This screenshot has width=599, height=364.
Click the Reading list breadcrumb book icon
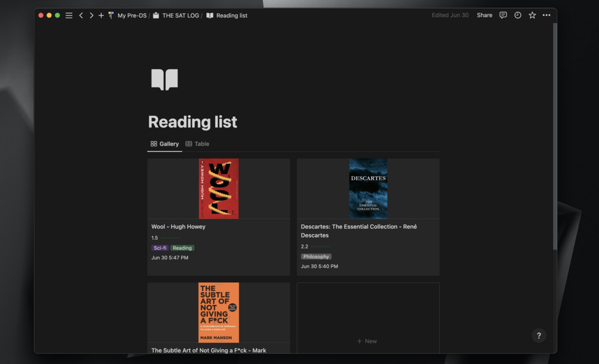210,15
